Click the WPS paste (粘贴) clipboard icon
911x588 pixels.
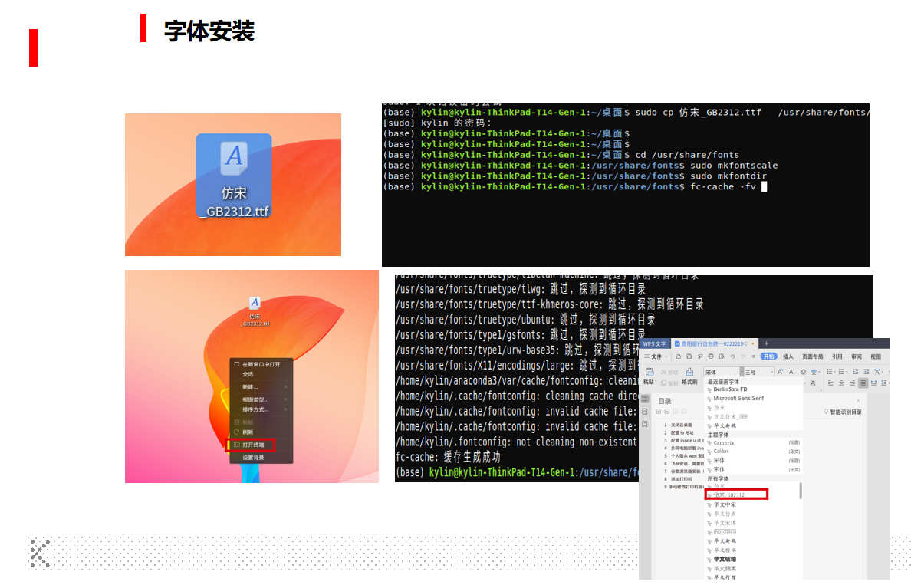(x=649, y=372)
